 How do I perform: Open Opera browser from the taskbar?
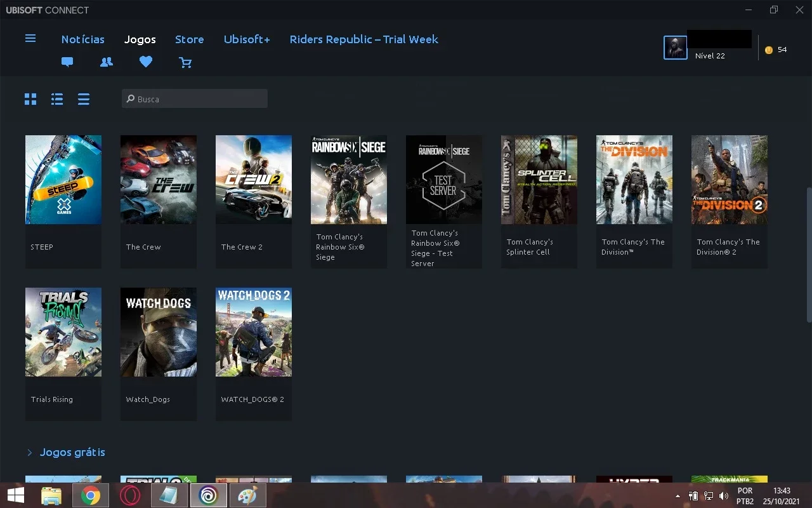coord(130,495)
